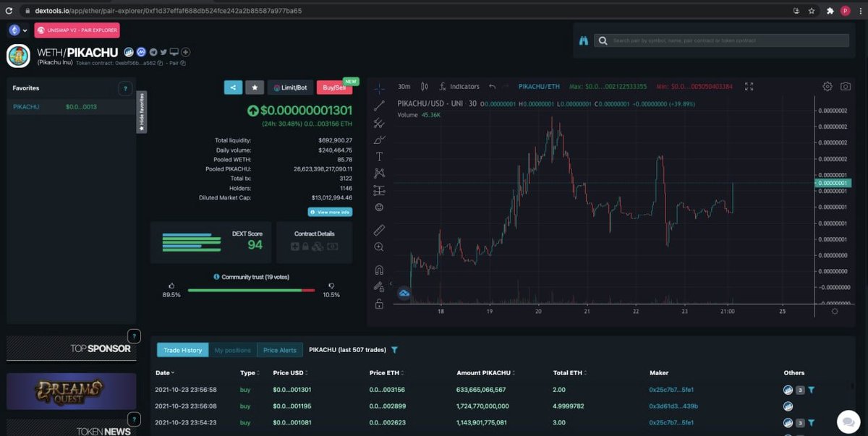The width and height of the screenshot is (868, 436).
Task: Select the zoom in chart tool
Action: (x=379, y=247)
